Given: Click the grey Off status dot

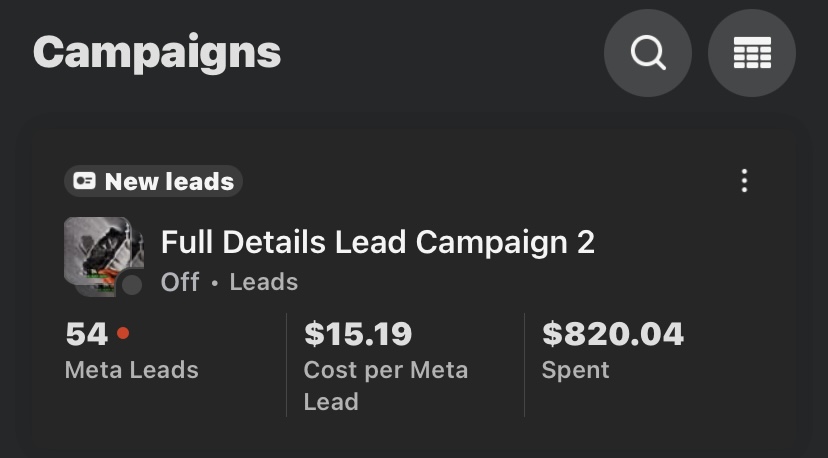Looking at the screenshot, I should [132, 285].
